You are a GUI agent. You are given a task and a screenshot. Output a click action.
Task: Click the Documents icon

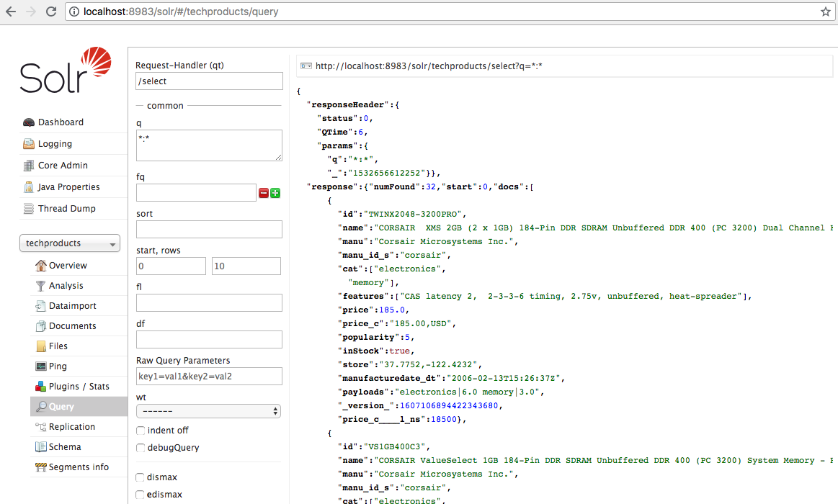[40, 326]
